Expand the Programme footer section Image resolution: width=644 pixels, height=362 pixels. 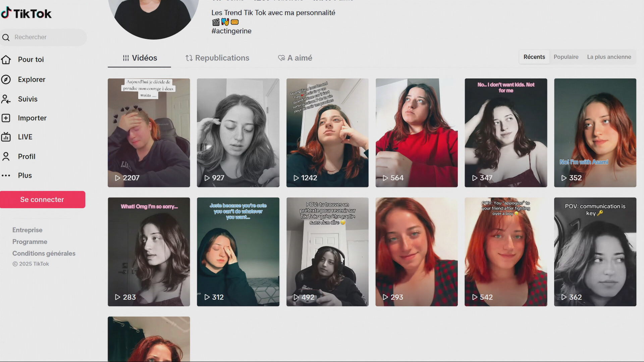[x=30, y=242]
